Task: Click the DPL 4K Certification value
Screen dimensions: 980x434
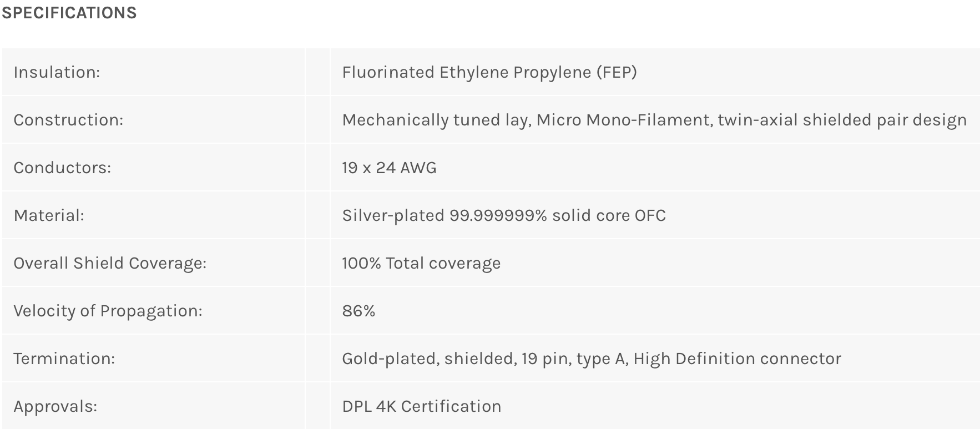Action: pos(421,406)
